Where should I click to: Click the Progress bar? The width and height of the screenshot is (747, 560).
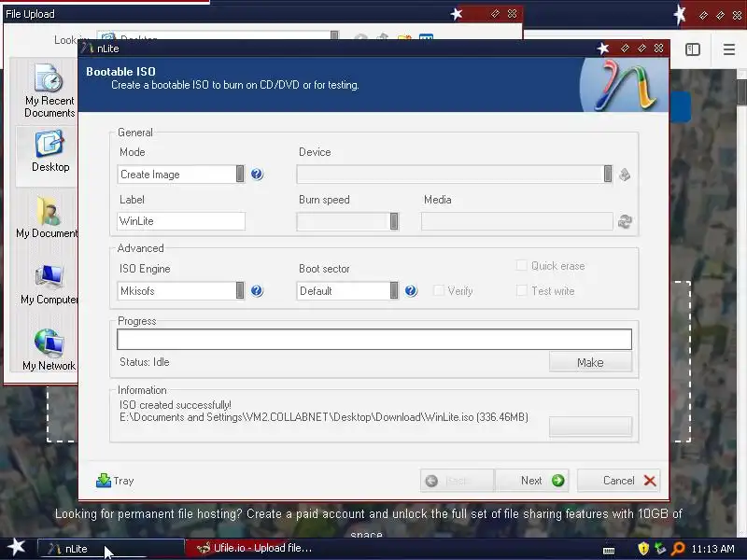[374, 340]
